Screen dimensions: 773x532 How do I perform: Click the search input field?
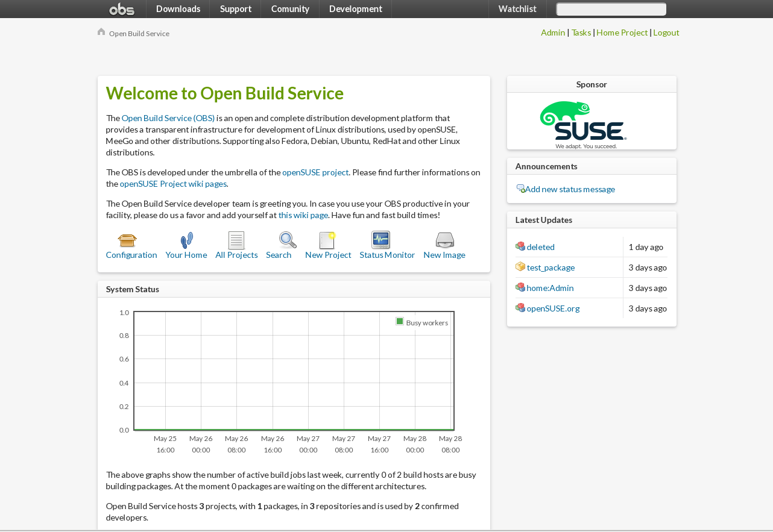tap(611, 8)
